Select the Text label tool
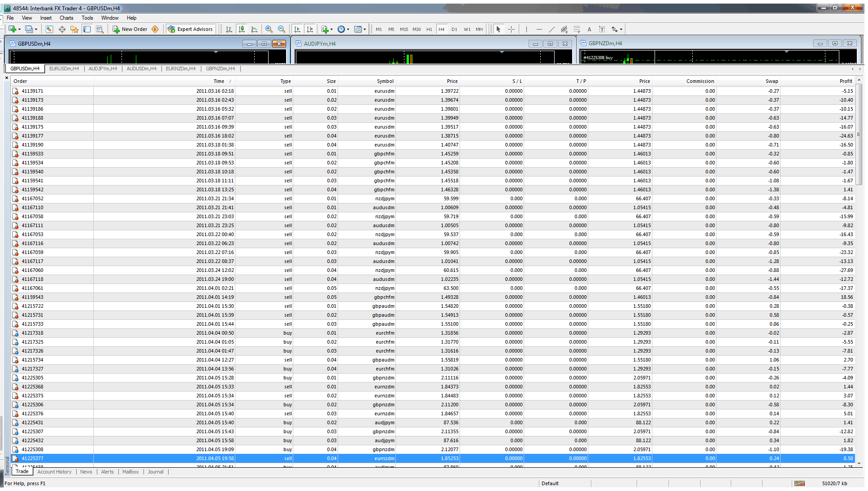The height and width of the screenshot is (491, 868). 602,29
